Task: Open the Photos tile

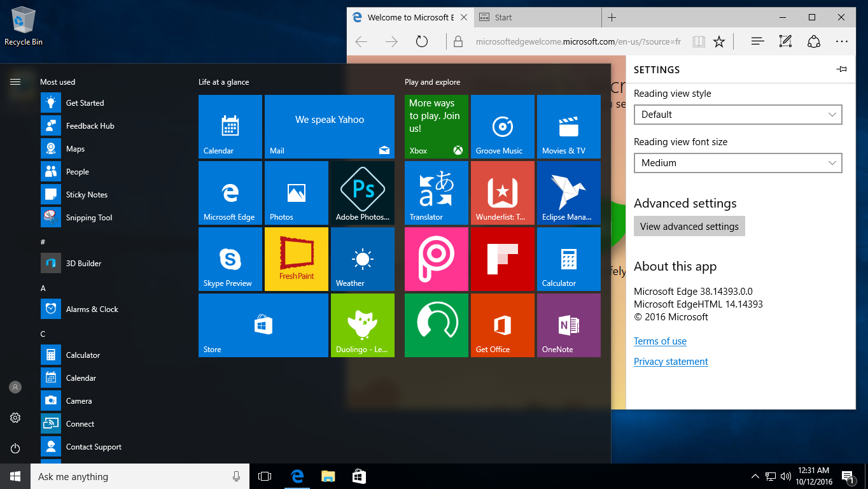Action: tap(297, 193)
